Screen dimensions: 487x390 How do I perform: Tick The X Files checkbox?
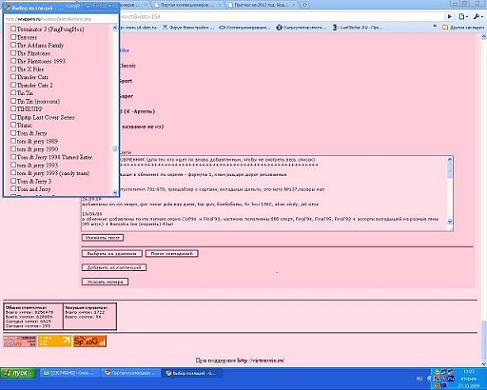point(13,69)
